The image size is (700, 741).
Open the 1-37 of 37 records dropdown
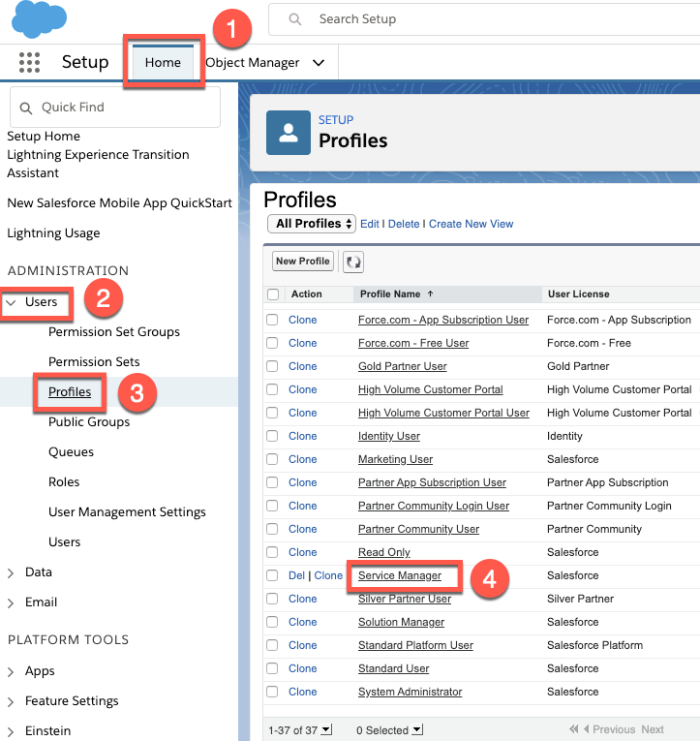[326, 729]
